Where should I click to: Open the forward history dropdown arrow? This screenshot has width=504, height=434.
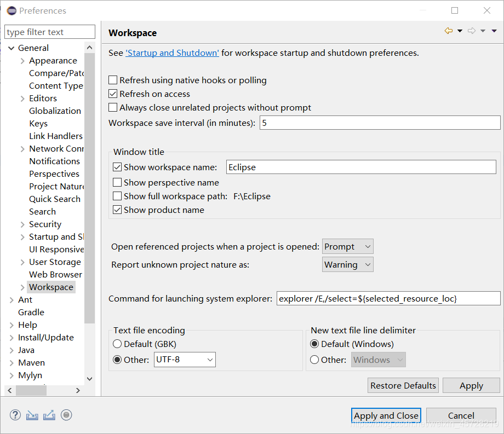click(x=483, y=31)
